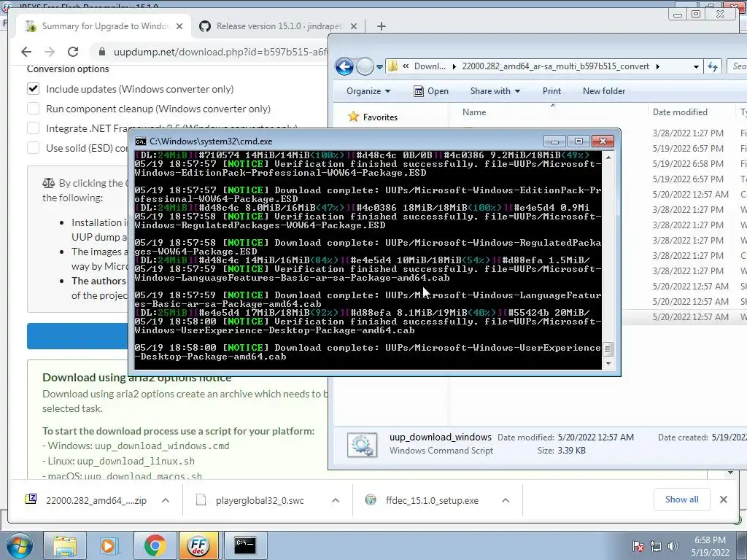
Task: Click Chrome back arrow button
Action: (x=26, y=52)
